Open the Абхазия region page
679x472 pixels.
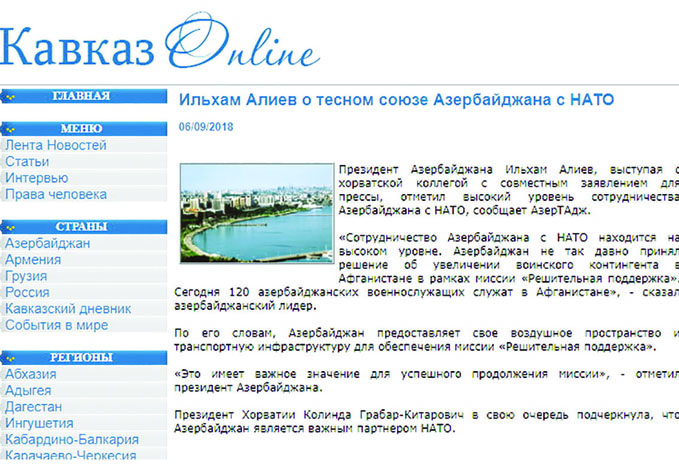(31, 374)
